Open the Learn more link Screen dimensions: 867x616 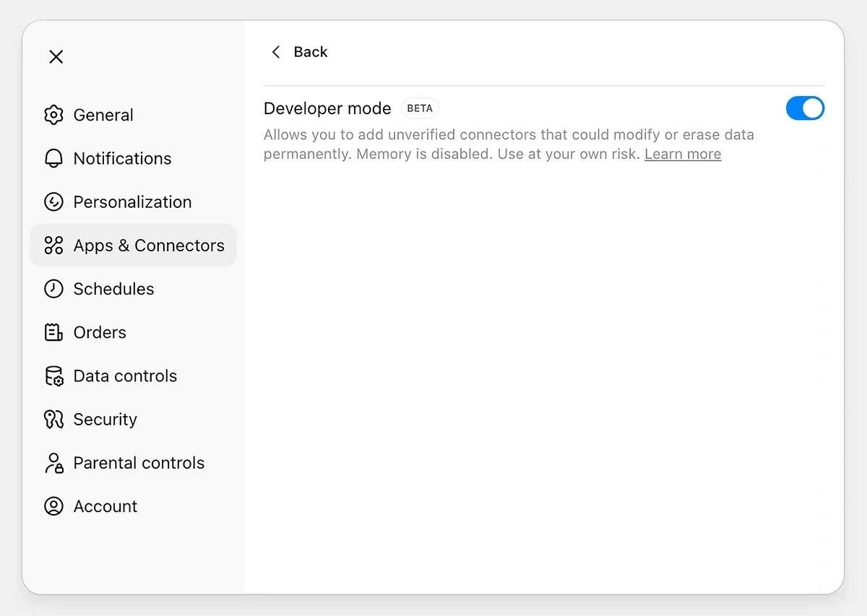pos(682,154)
